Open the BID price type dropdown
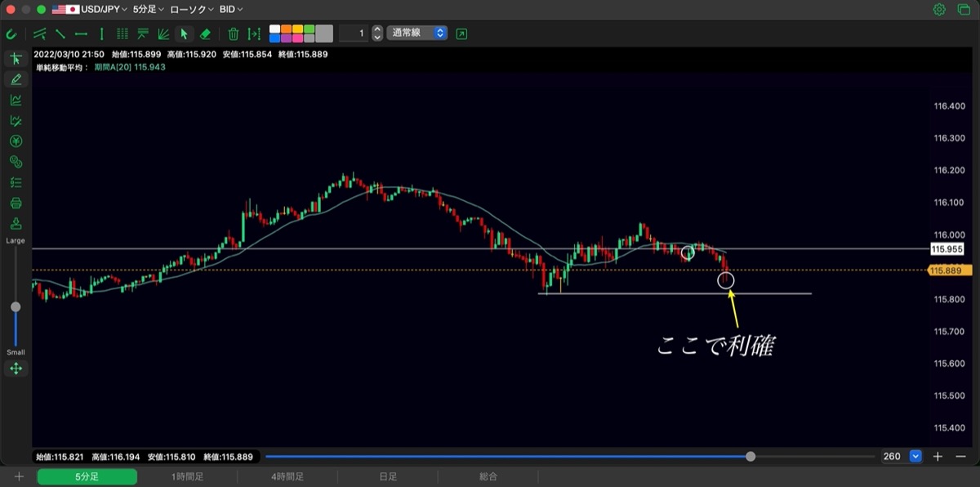The height and width of the screenshot is (487, 980). pos(232,10)
